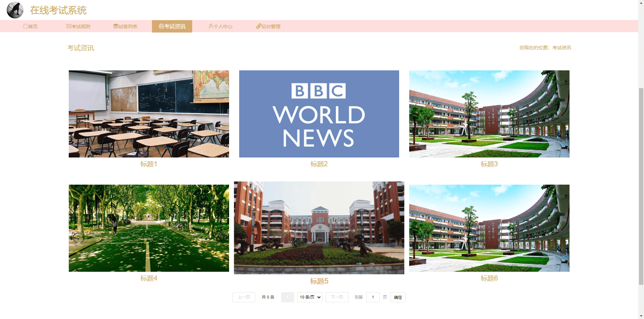Click the 标题1 news title

pyautogui.click(x=149, y=164)
